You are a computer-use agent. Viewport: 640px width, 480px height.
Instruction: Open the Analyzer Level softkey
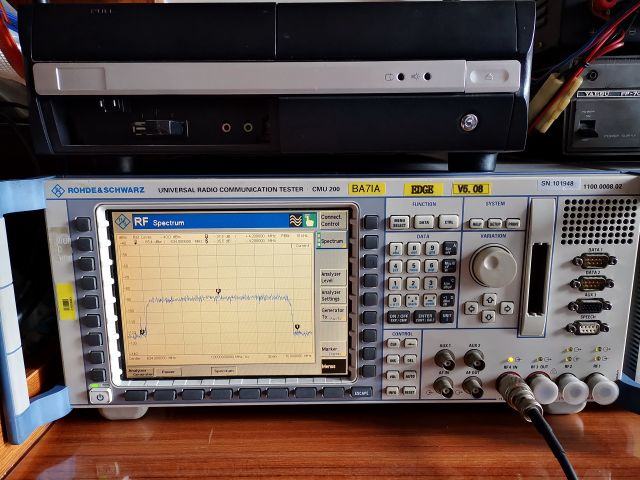(332, 277)
